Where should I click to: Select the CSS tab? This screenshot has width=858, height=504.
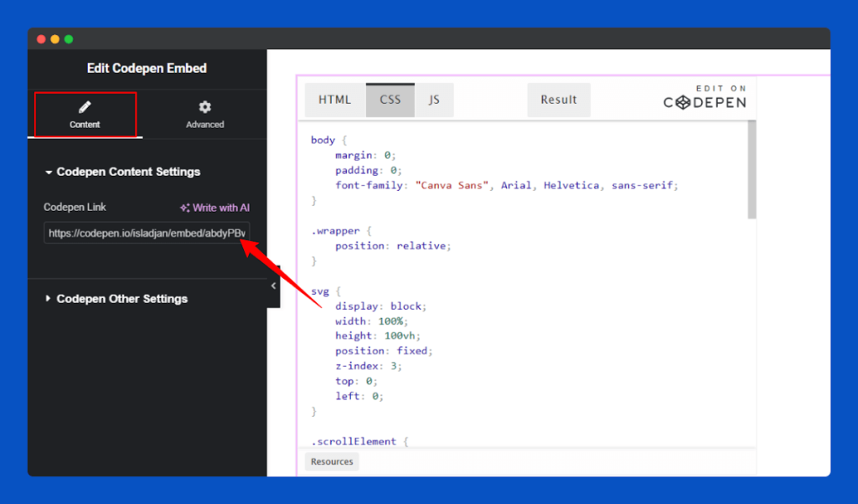click(390, 100)
